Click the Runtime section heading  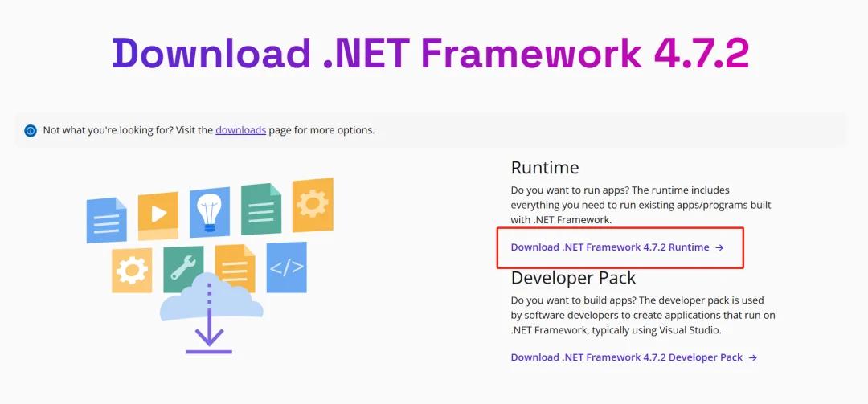coord(545,168)
